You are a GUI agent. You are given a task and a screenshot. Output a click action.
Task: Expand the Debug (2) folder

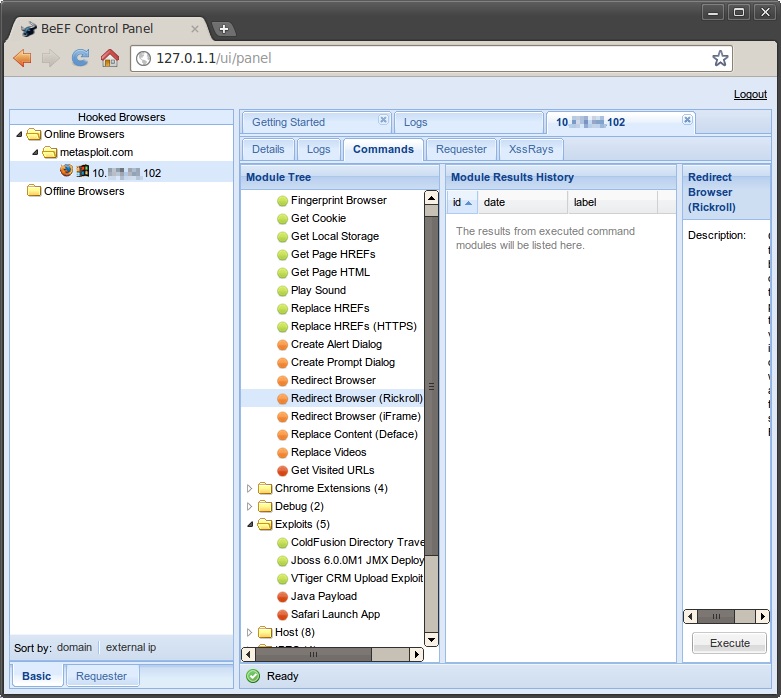coord(250,506)
